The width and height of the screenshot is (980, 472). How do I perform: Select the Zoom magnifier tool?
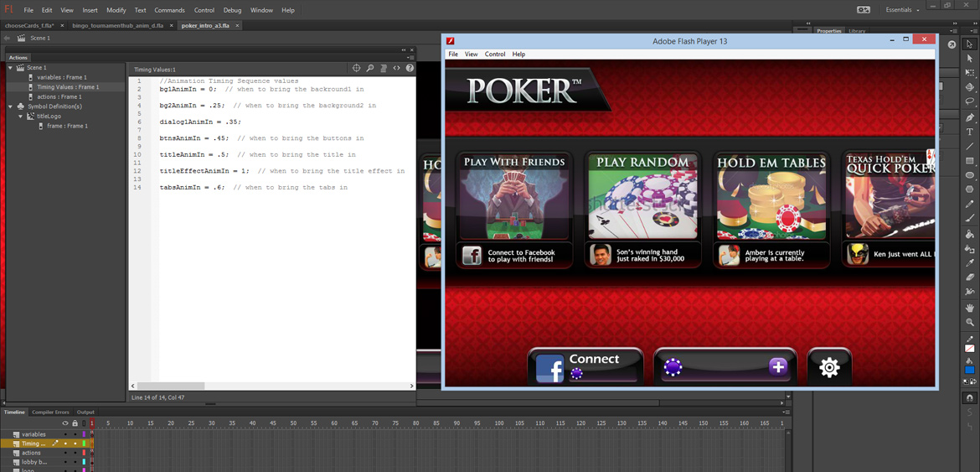click(970, 322)
